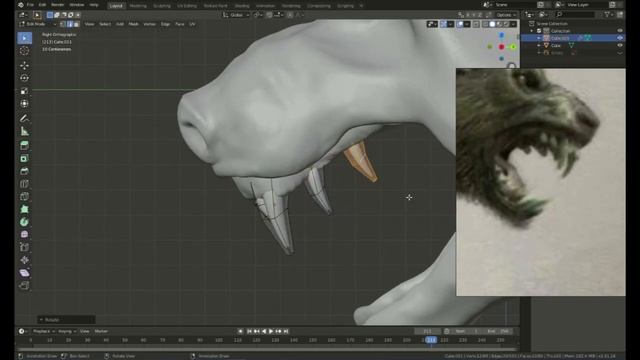Click the current frame marker on timeline
The height and width of the screenshot is (360, 640).
click(431, 340)
